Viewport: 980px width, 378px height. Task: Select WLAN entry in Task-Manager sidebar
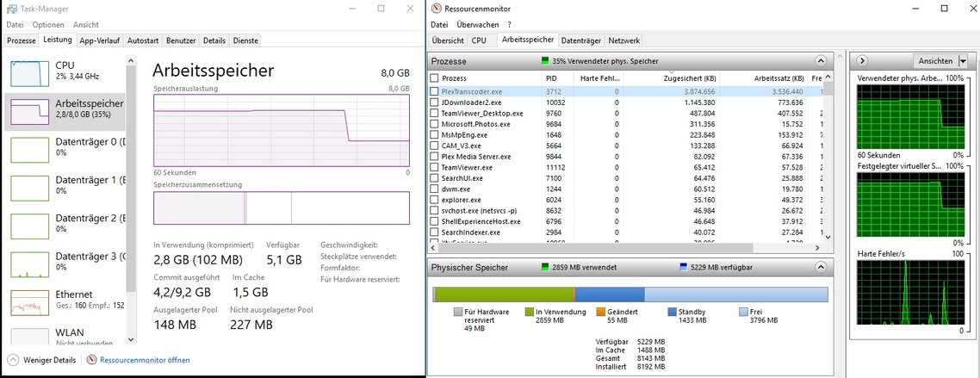pyautogui.click(x=65, y=335)
